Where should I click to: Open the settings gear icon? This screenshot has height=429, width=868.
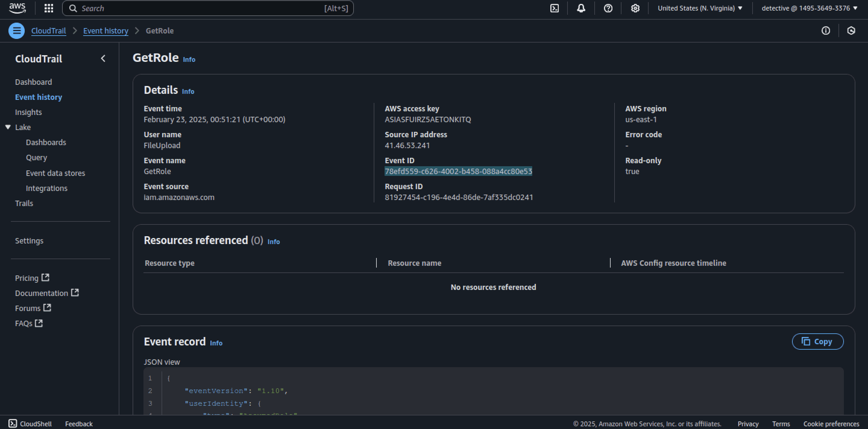point(635,8)
